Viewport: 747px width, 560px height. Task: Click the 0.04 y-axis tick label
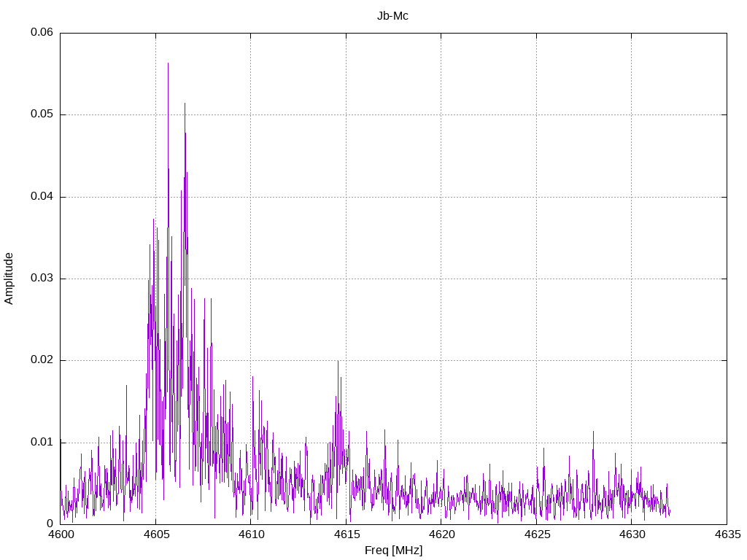(x=42, y=196)
